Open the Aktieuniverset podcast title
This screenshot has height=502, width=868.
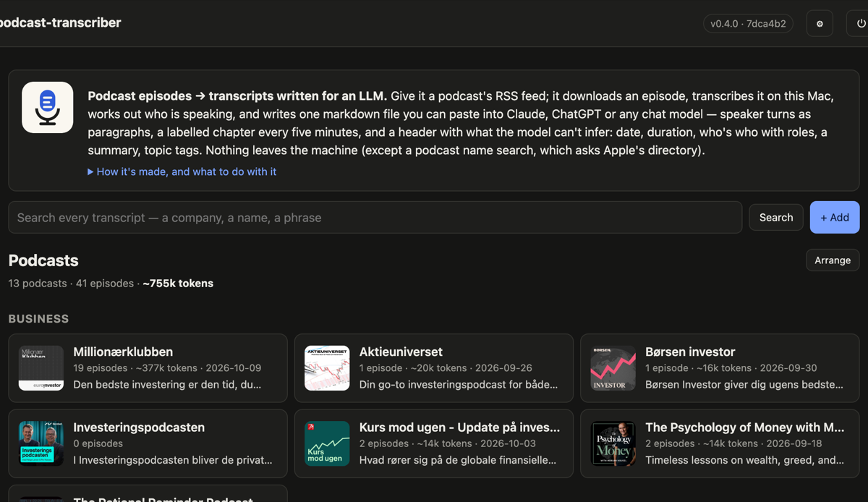[x=401, y=352]
